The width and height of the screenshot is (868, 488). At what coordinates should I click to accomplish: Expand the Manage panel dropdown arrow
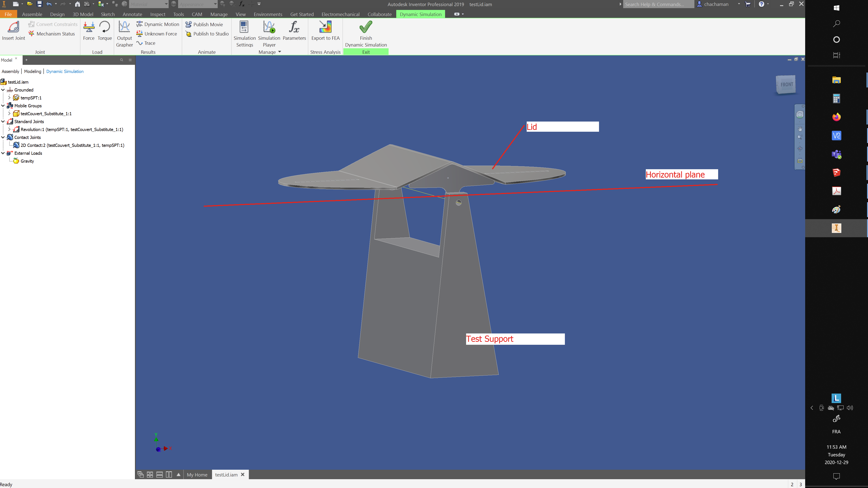click(x=280, y=52)
